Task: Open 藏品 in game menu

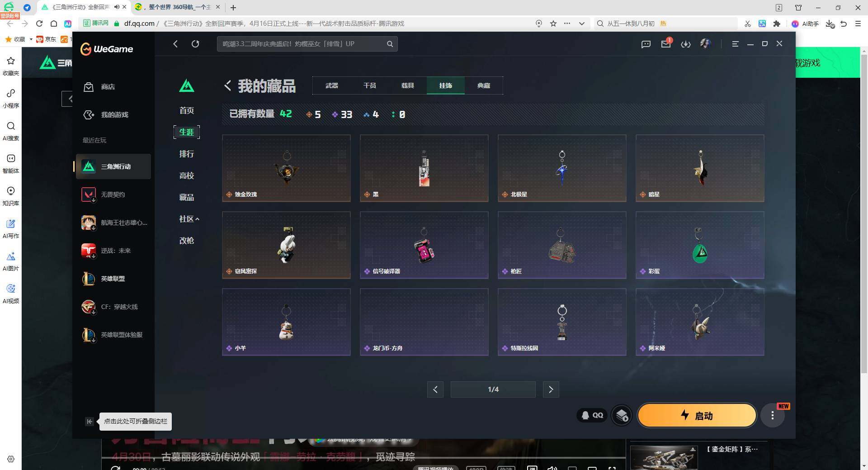Action: (187, 197)
